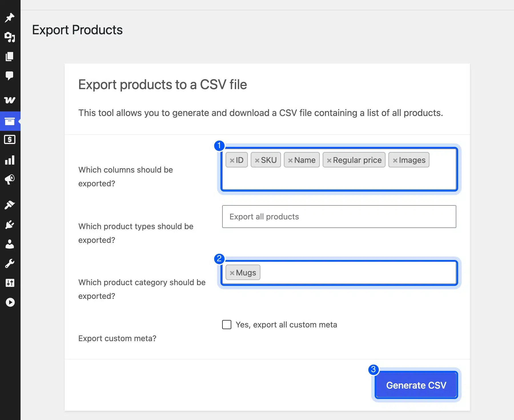Click 'Which columns should be exported?' label
The height and width of the screenshot is (420, 514).
(x=126, y=177)
